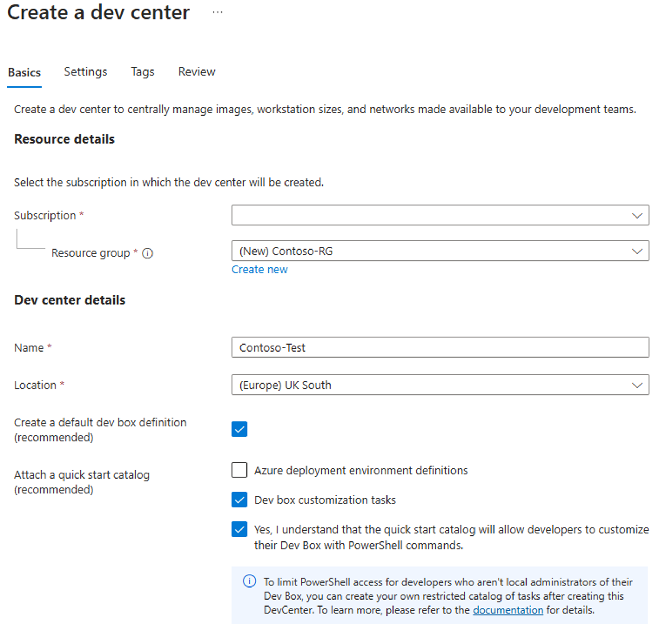Image resolution: width=659 pixels, height=644 pixels.
Task: Expand the Resource group dropdown
Action: tap(637, 251)
